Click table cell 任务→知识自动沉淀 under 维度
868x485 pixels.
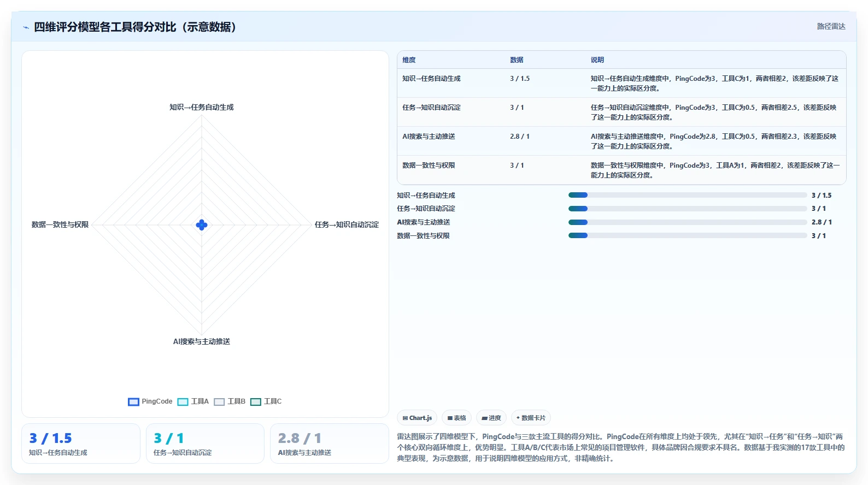431,108
